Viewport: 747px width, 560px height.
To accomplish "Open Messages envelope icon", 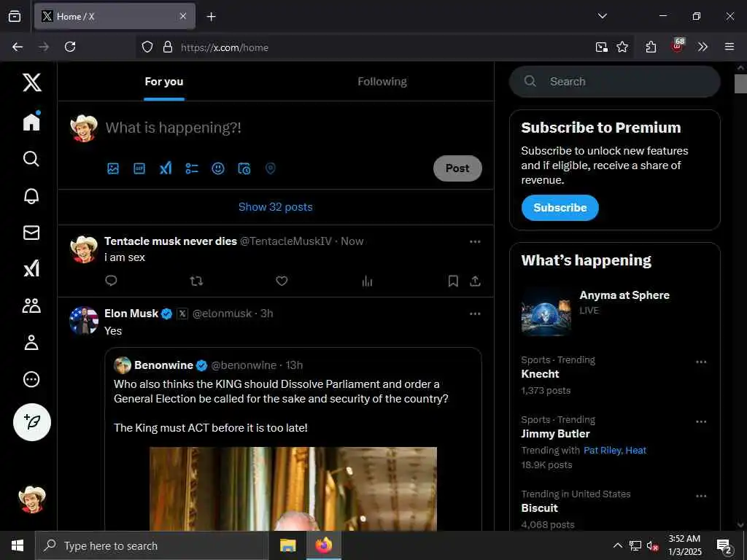I will coord(31,233).
